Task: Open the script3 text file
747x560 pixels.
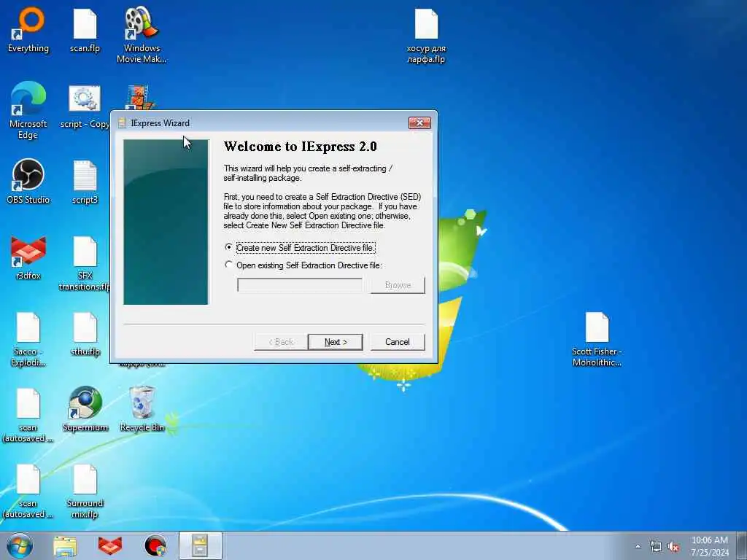Action: tap(85, 182)
